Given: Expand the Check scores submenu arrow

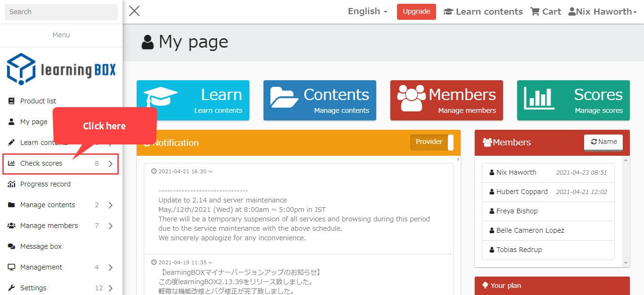Looking at the screenshot, I should 110,164.
